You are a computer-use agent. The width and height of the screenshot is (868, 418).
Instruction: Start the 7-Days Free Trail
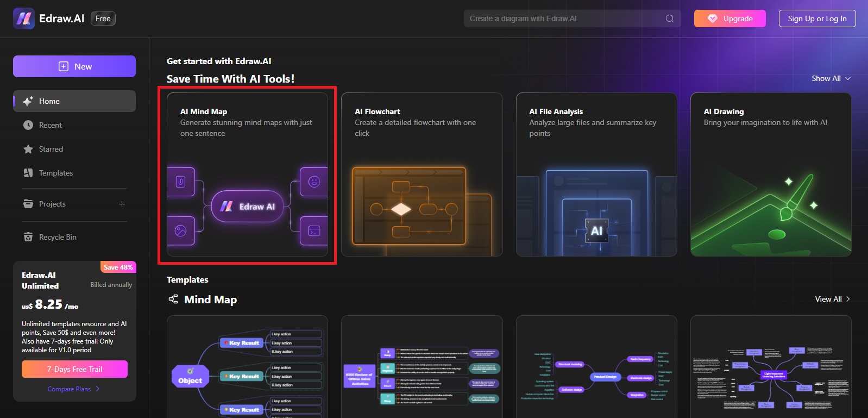click(x=74, y=369)
